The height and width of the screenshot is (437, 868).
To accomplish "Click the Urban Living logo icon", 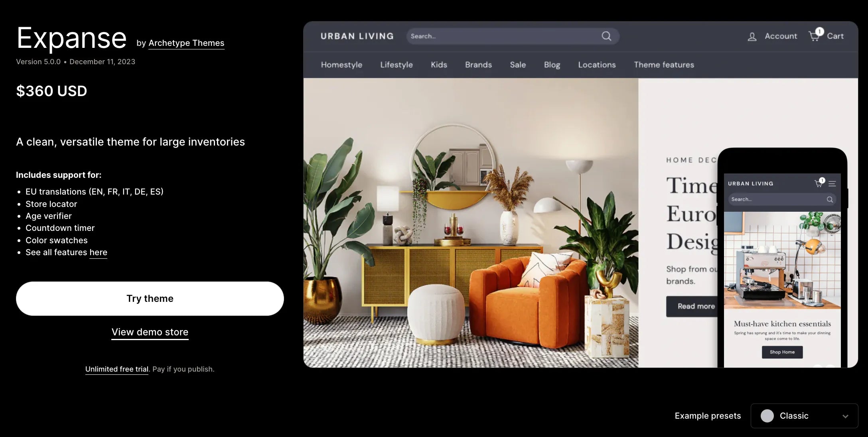I will point(356,35).
